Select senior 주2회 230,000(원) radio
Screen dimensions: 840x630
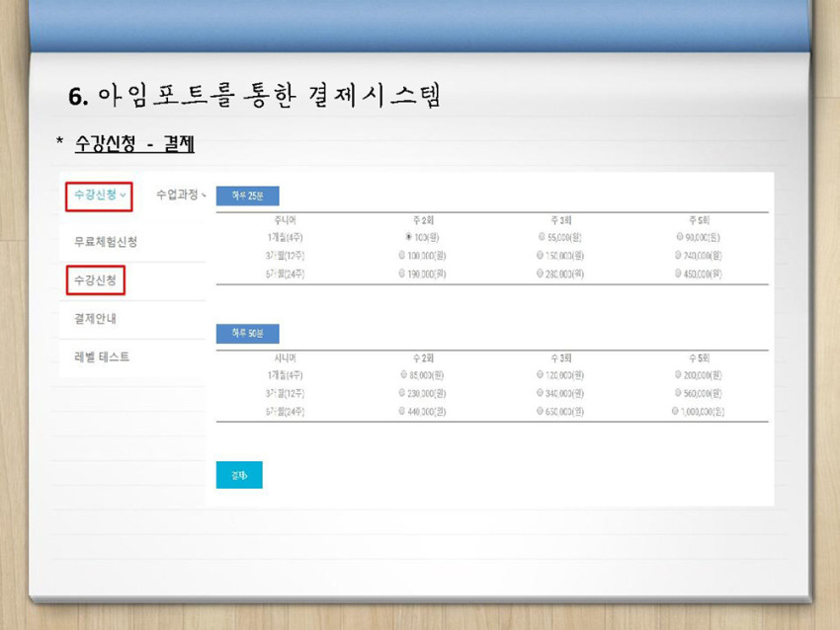pyautogui.click(x=402, y=393)
